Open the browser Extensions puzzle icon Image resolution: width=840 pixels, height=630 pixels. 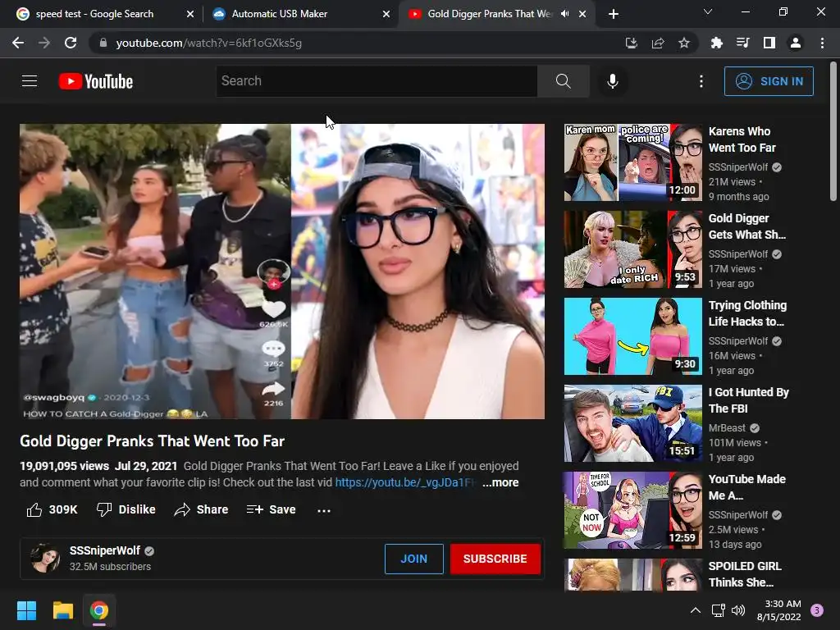coord(716,43)
